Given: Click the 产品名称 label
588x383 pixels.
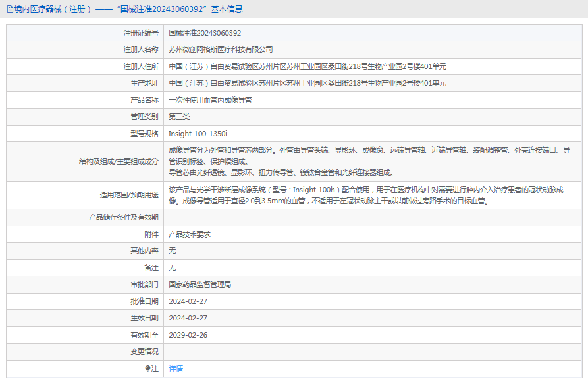Looking at the screenshot, I should pyautogui.click(x=144, y=100).
